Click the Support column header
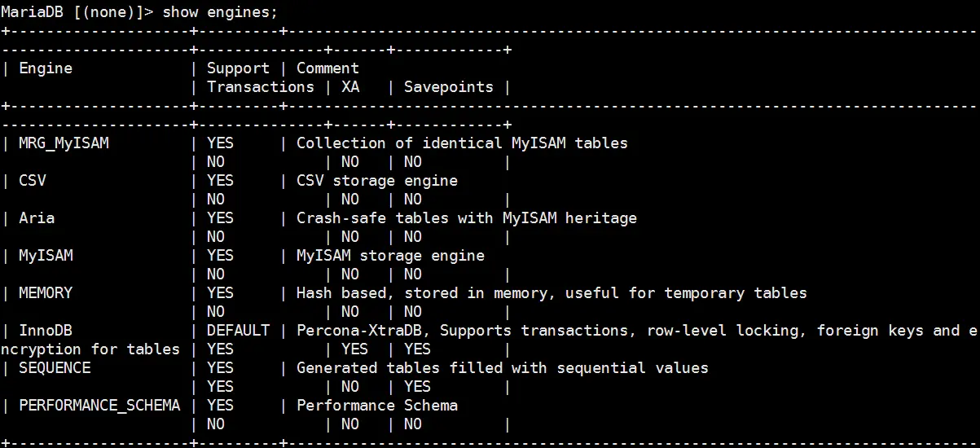This screenshot has height=448, width=980. (x=238, y=68)
